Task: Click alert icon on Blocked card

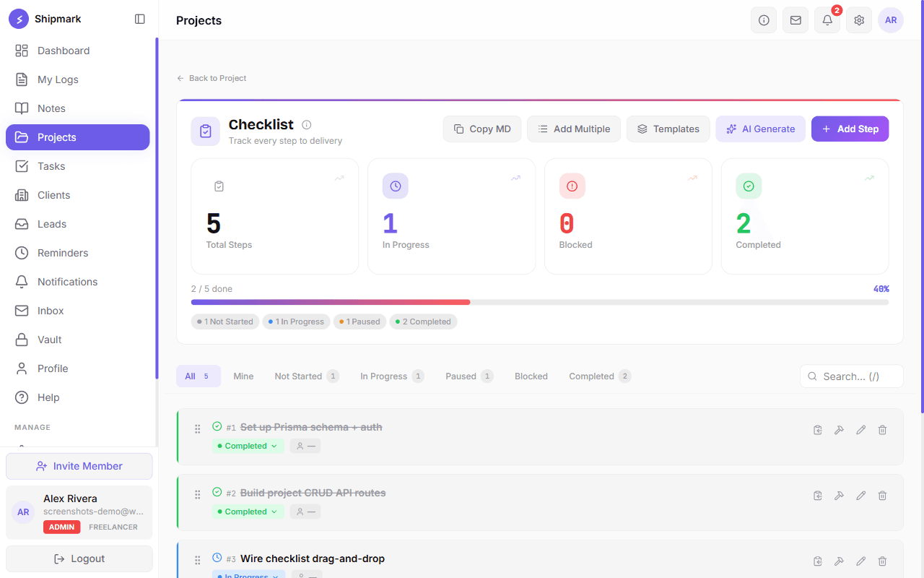Action: click(572, 186)
